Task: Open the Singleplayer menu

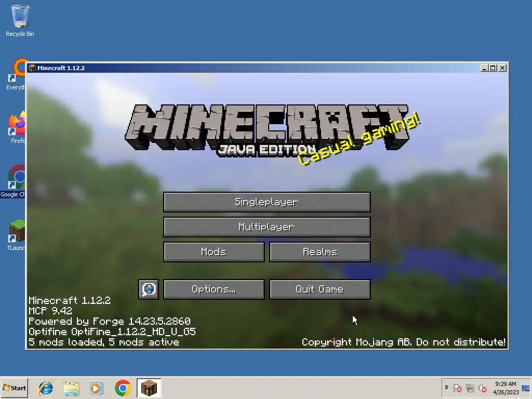Action: [x=267, y=202]
